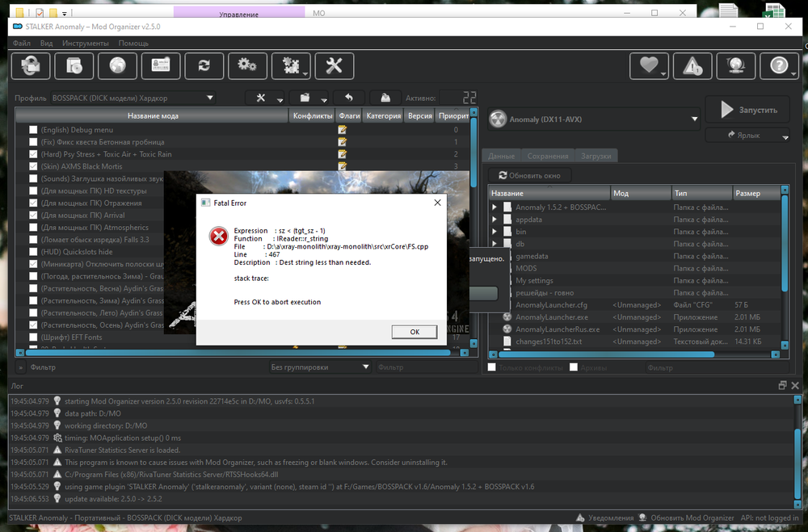Toggle checkbox for (English) Debug menu mod
The height and width of the screenshot is (532, 808).
(x=33, y=130)
